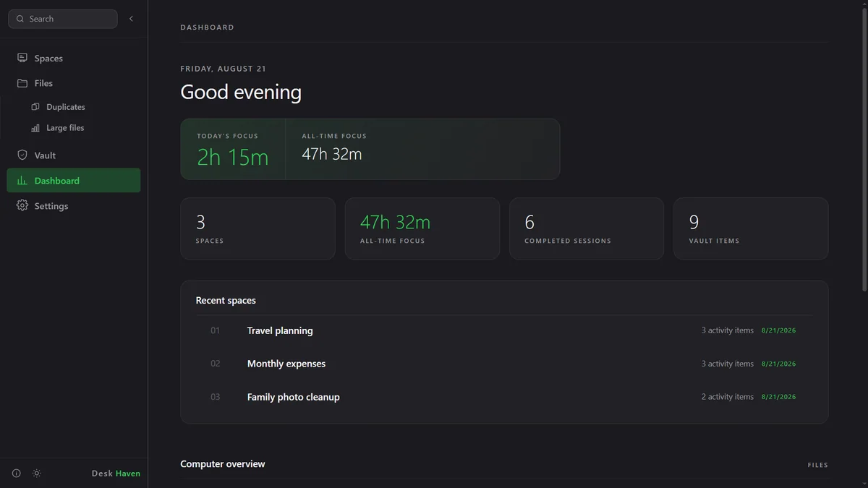Click "3 activity items" in Travel planning row
This screenshot has height=488, width=868.
coord(728,330)
